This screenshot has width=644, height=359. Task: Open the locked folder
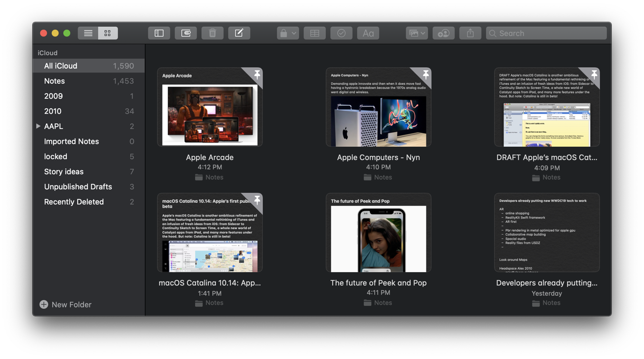pyautogui.click(x=89, y=157)
